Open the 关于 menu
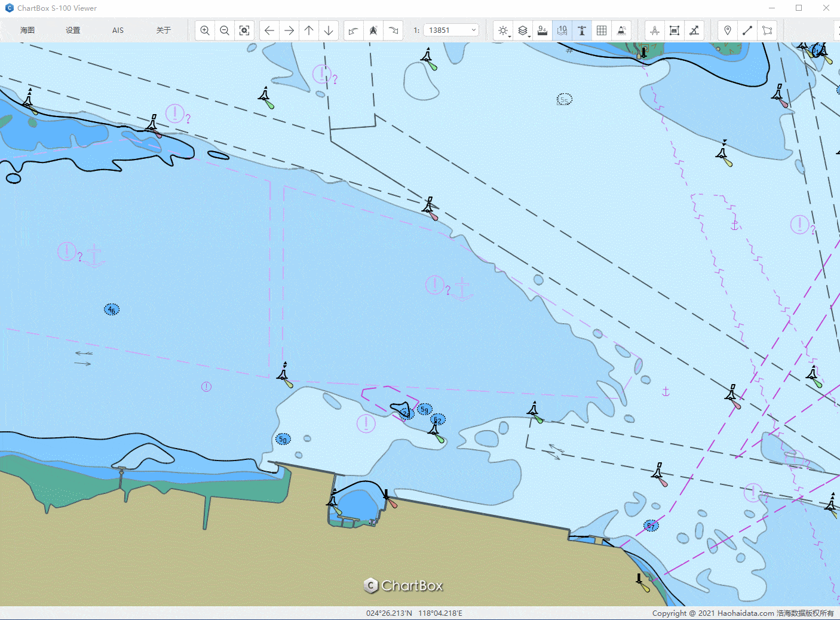The image size is (840, 620). pos(164,30)
